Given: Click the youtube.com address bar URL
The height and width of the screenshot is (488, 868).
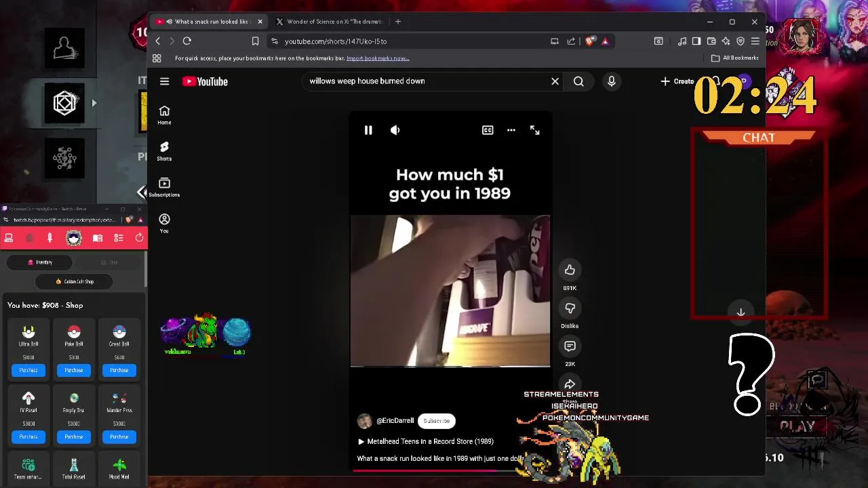Looking at the screenshot, I should [336, 41].
